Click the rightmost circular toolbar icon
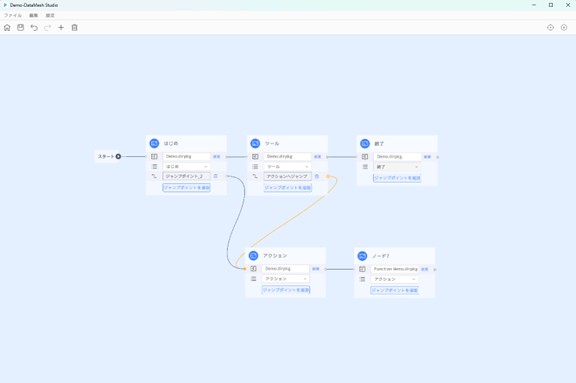 point(564,28)
